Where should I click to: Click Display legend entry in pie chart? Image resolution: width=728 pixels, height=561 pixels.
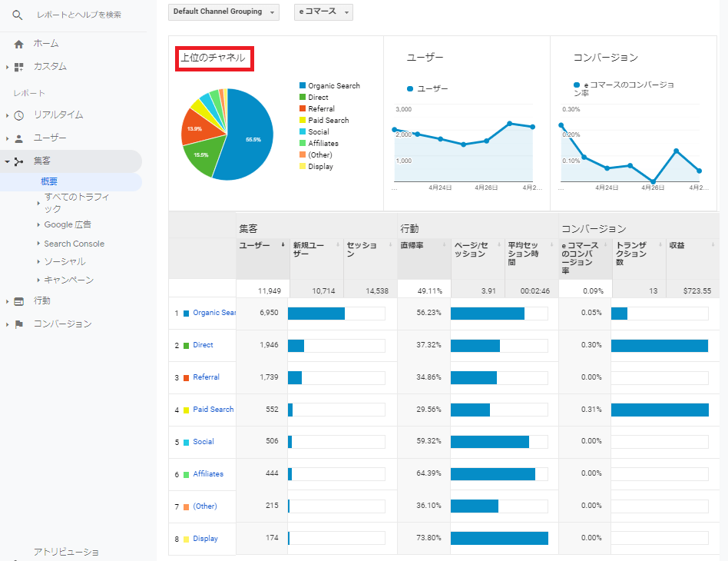(x=316, y=167)
